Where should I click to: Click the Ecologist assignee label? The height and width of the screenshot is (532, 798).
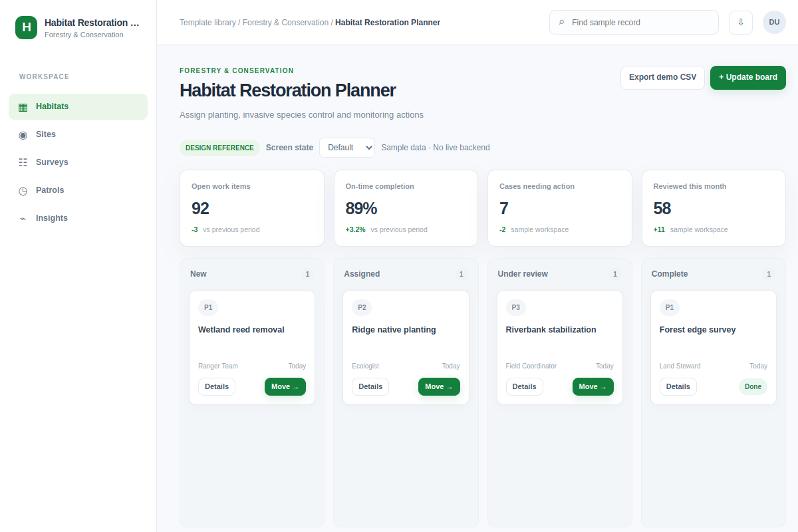365,366
